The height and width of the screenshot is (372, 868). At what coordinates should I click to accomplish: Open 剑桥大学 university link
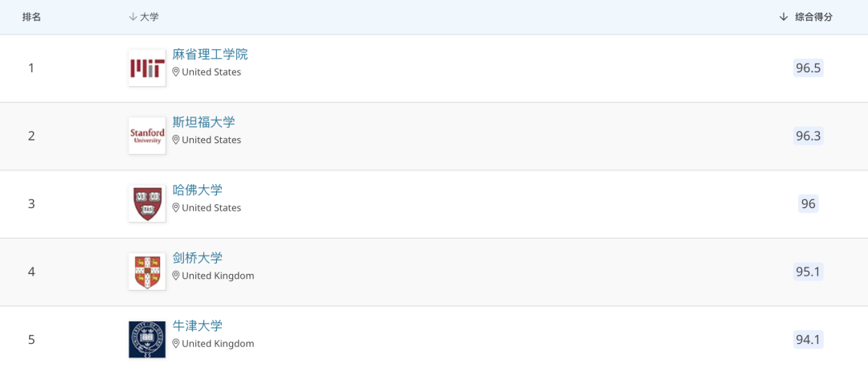(198, 258)
